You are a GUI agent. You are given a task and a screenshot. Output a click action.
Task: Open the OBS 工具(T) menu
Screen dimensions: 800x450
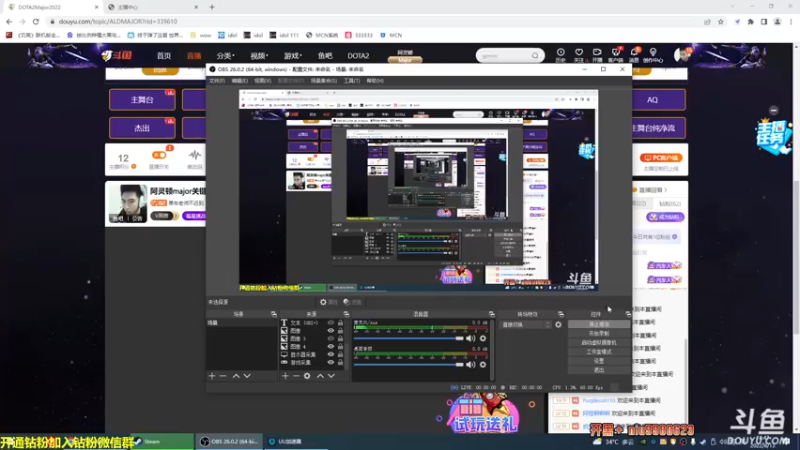(352, 81)
